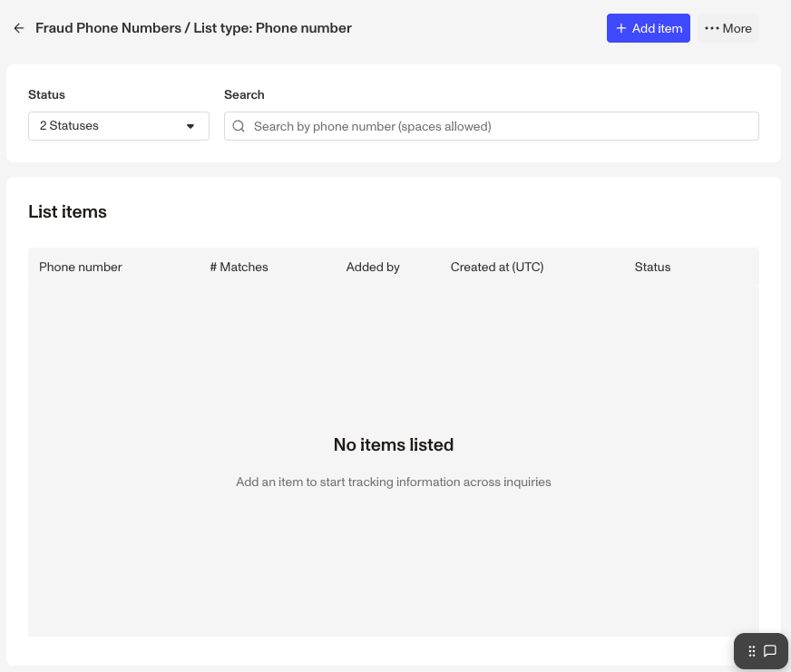791x672 pixels.
Task: Click the No items listed heading
Action: pyautogui.click(x=394, y=444)
